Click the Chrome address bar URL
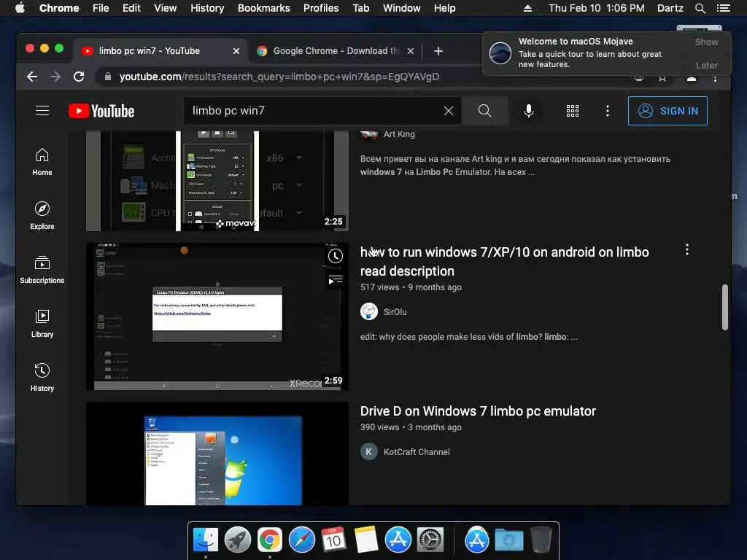The image size is (747, 560). tap(279, 77)
